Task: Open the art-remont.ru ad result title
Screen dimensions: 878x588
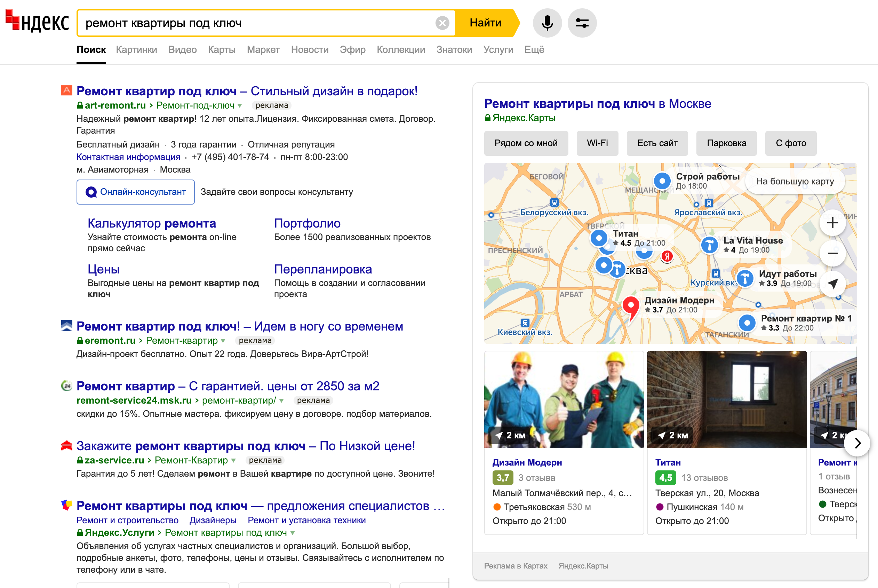Action: coord(247,91)
